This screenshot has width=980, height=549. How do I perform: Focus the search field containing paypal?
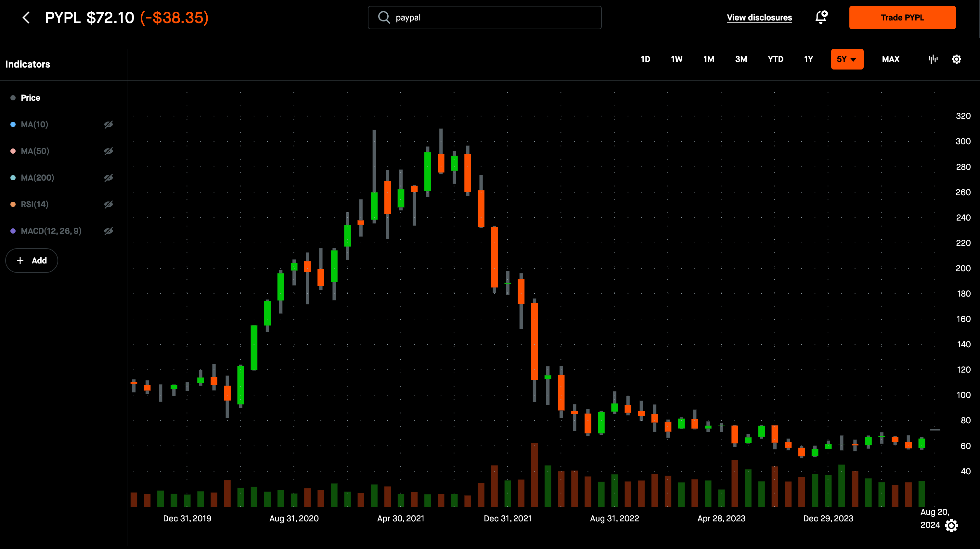coord(485,18)
